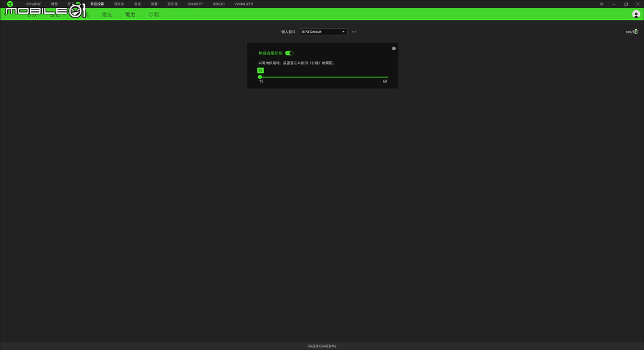Toggle the 無線省電功能 wireless power saving switch
The width and height of the screenshot is (644, 350).
[290, 53]
